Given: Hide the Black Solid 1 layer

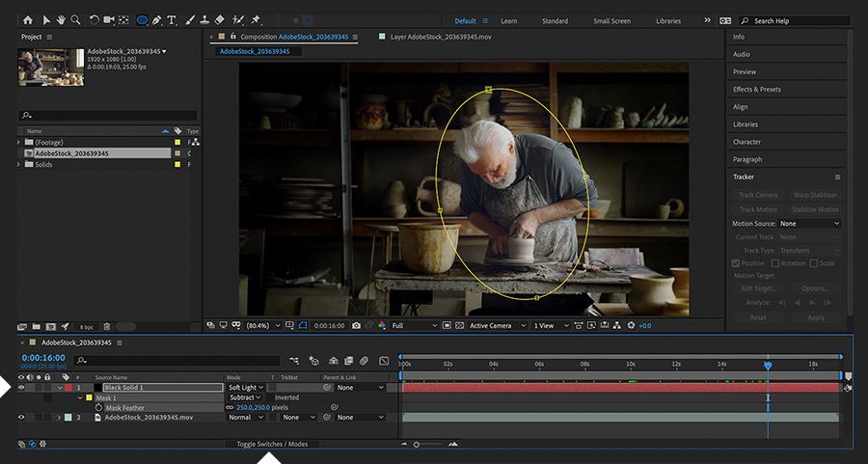Looking at the screenshot, I should pyautogui.click(x=21, y=388).
